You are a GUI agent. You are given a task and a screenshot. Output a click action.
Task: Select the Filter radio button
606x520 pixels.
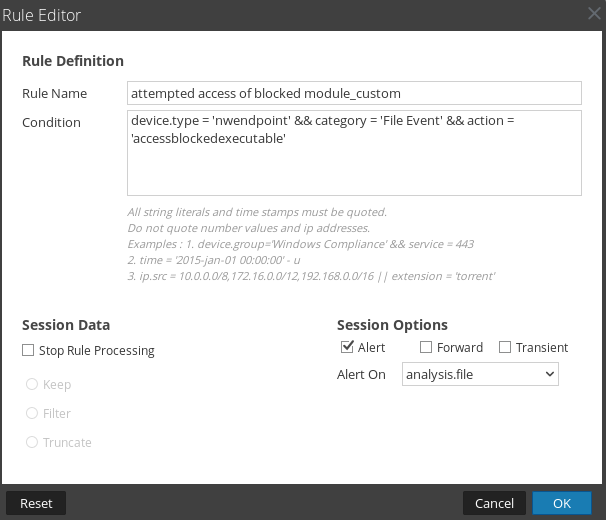32,413
